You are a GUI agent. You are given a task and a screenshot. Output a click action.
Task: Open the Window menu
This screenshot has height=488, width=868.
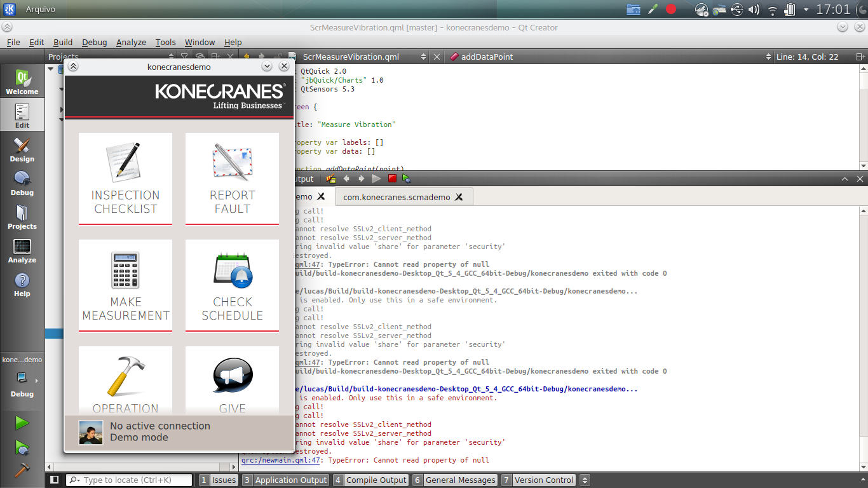200,42
